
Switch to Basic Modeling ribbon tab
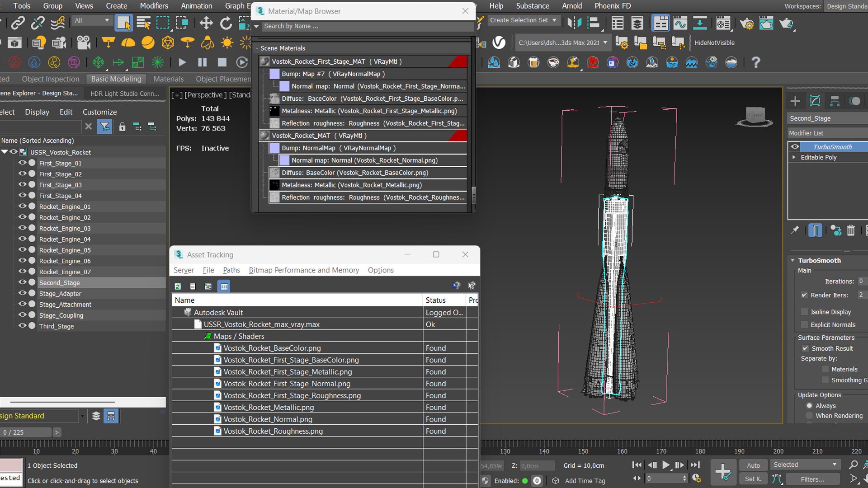(116, 79)
